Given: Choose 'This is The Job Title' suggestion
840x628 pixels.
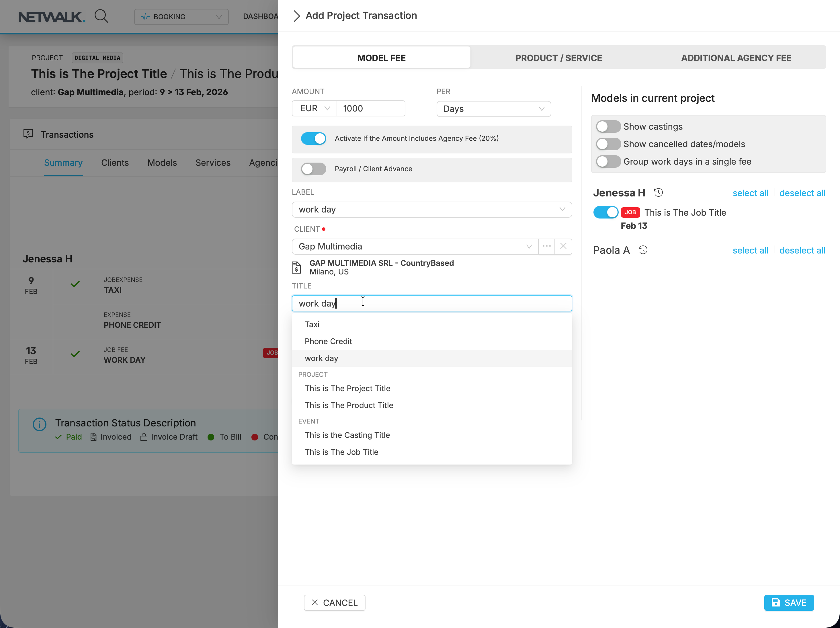Looking at the screenshot, I should [x=341, y=452].
